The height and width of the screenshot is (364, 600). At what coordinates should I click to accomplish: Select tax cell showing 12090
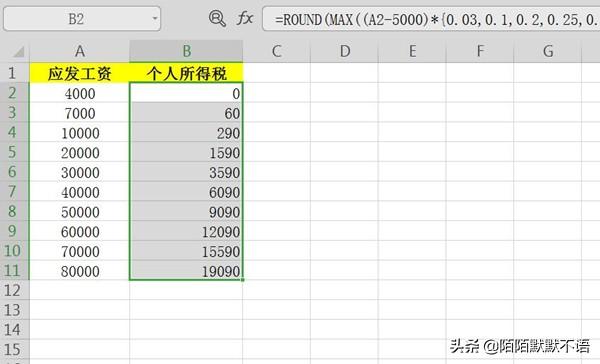coord(186,232)
